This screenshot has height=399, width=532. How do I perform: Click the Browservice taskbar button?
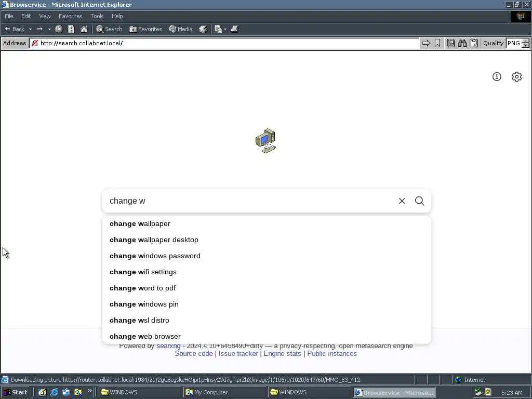(394, 392)
